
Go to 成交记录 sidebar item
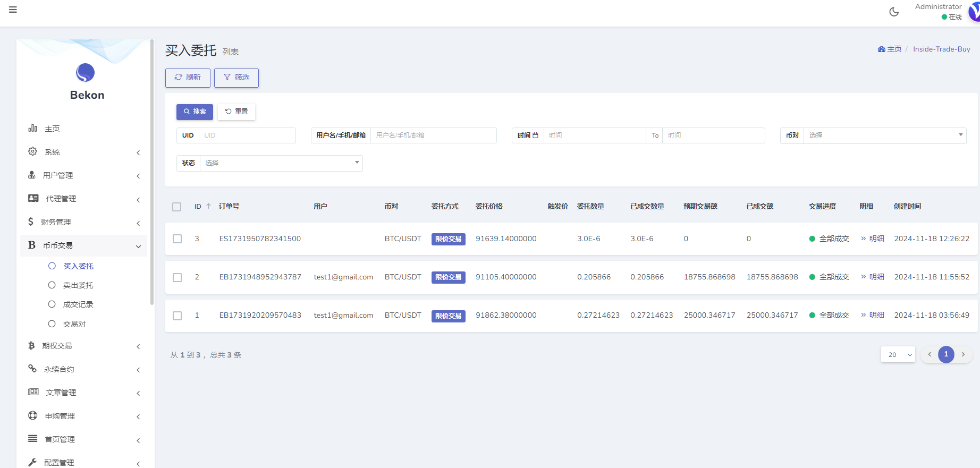[78, 304]
